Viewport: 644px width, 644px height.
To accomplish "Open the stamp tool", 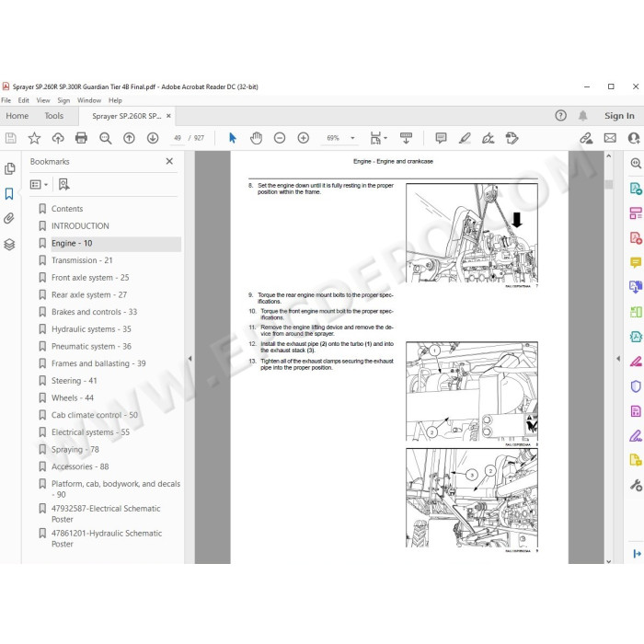I will 512,138.
